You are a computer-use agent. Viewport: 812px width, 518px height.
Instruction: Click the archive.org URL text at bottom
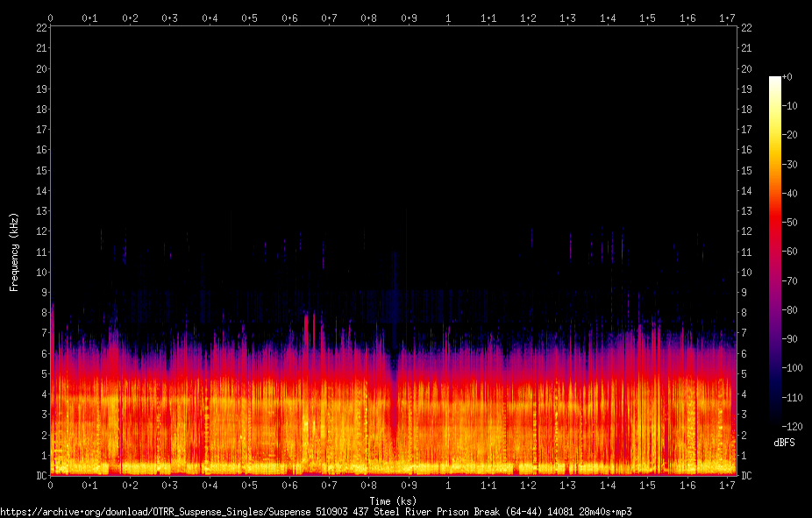(x=316, y=512)
